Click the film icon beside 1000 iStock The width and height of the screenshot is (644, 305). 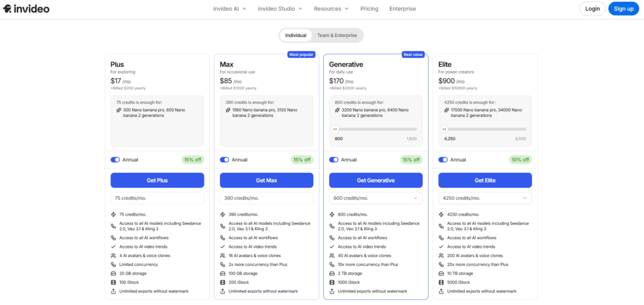coord(332,282)
